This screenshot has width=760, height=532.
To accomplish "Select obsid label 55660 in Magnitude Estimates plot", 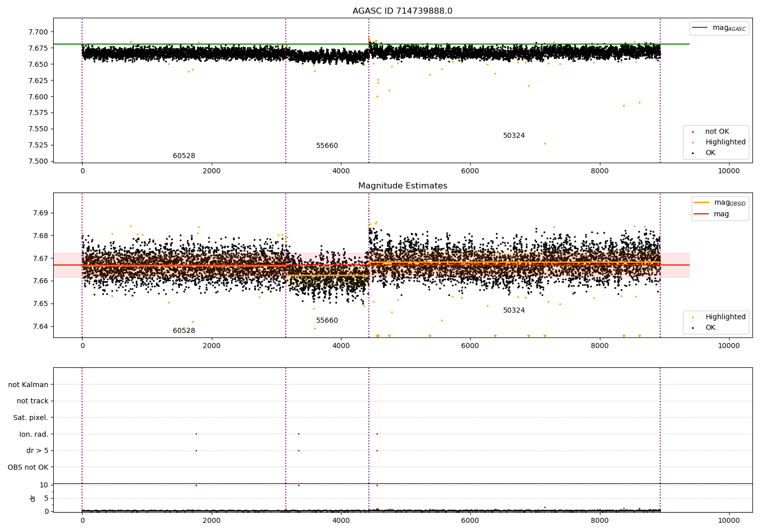I will tap(327, 321).
